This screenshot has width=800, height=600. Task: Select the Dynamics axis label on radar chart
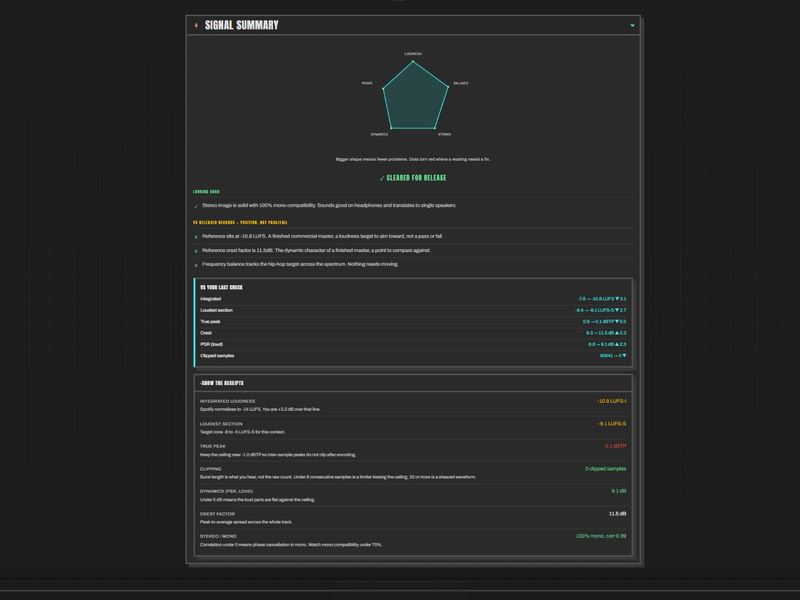(379, 134)
